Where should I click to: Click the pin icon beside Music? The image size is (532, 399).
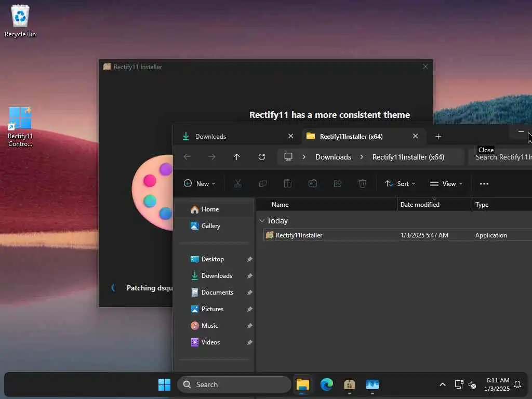click(250, 326)
